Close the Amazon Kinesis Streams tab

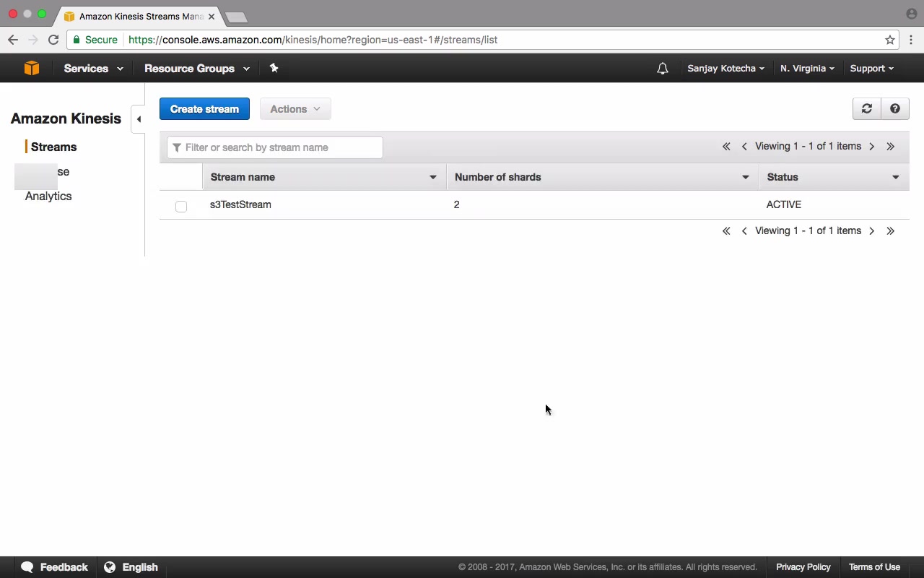click(x=212, y=16)
